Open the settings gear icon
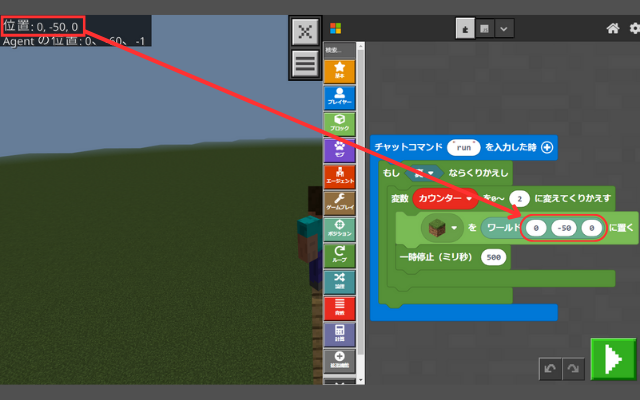This screenshot has width=640, height=400. point(635,28)
